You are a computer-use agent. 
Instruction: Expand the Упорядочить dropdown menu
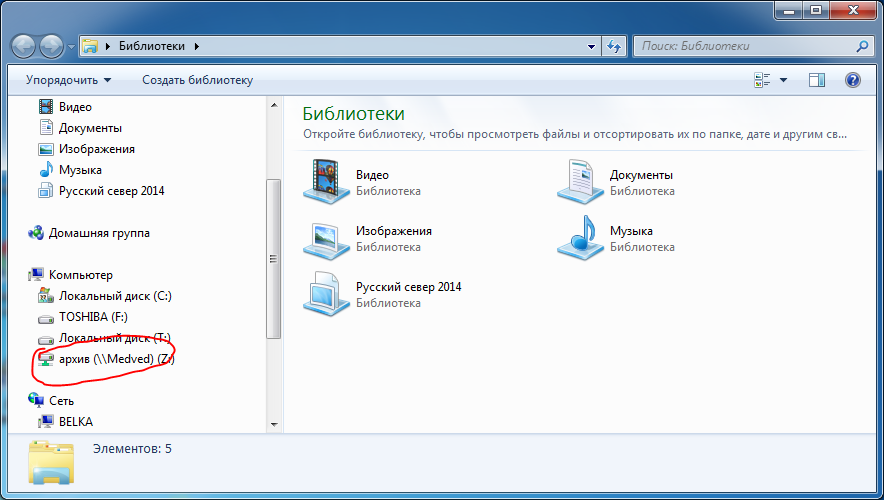68,80
